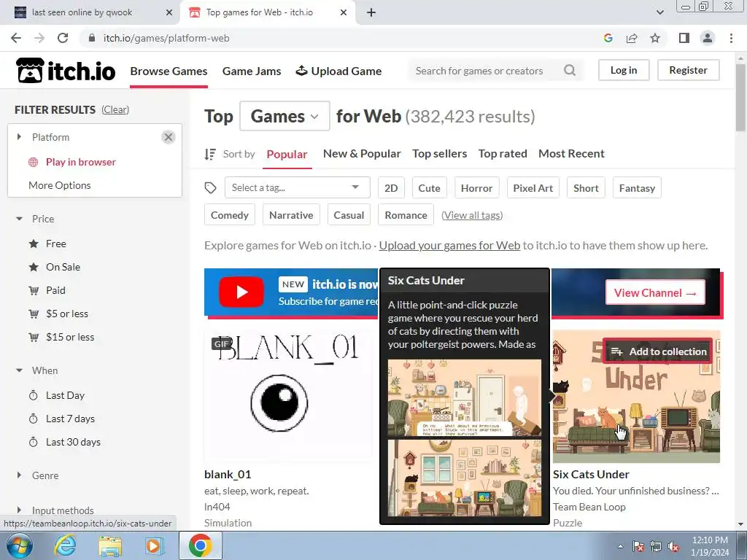Click the View Channel button
747x560 pixels.
tap(655, 293)
